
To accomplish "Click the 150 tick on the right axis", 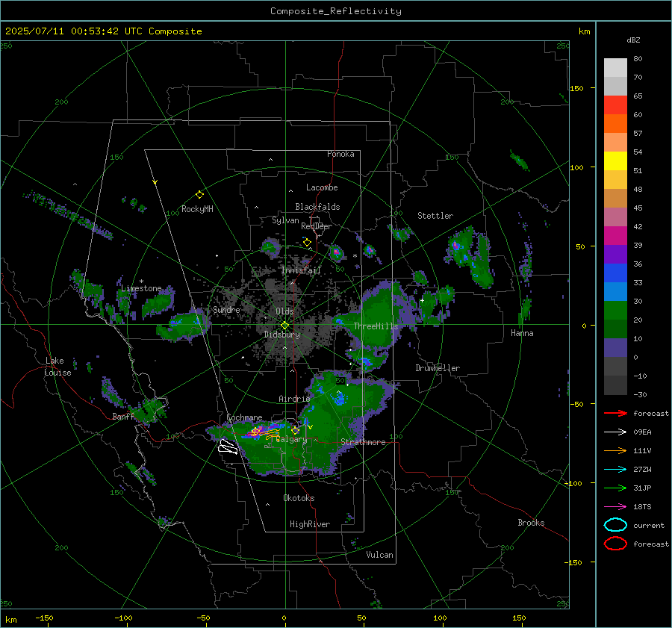I will [576, 88].
